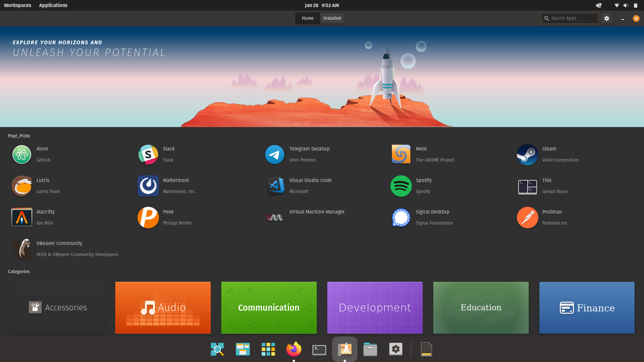Image resolution: width=644 pixels, height=362 pixels.
Task: Show the applications grid from the dock
Action: coord(268,349)
